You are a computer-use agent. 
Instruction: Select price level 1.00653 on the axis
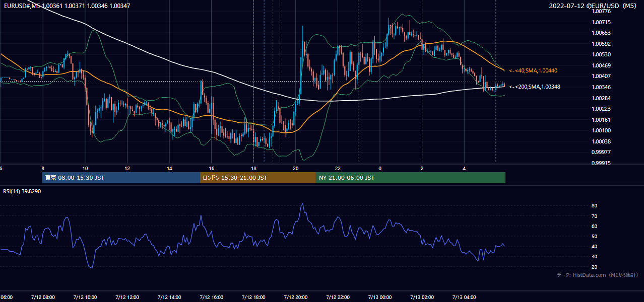pos(602,33)
